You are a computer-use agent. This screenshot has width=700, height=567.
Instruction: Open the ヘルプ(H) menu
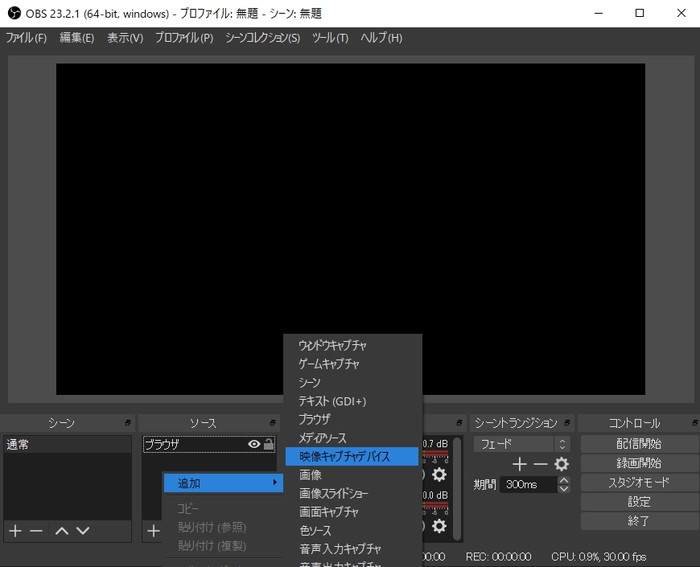click(381, 38)
